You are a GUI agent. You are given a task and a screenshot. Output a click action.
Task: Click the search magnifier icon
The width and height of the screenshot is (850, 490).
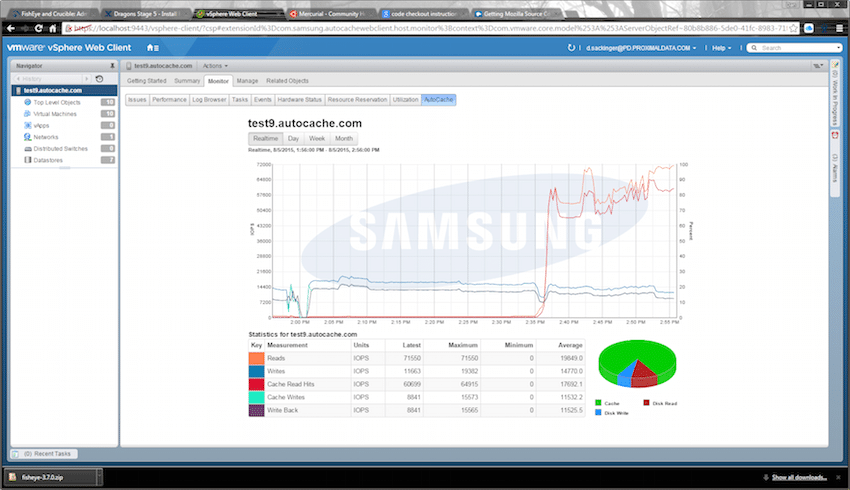[754, 48]
